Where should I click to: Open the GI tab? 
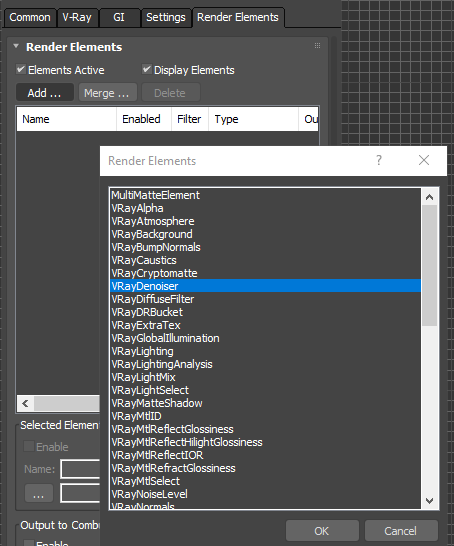119,17
